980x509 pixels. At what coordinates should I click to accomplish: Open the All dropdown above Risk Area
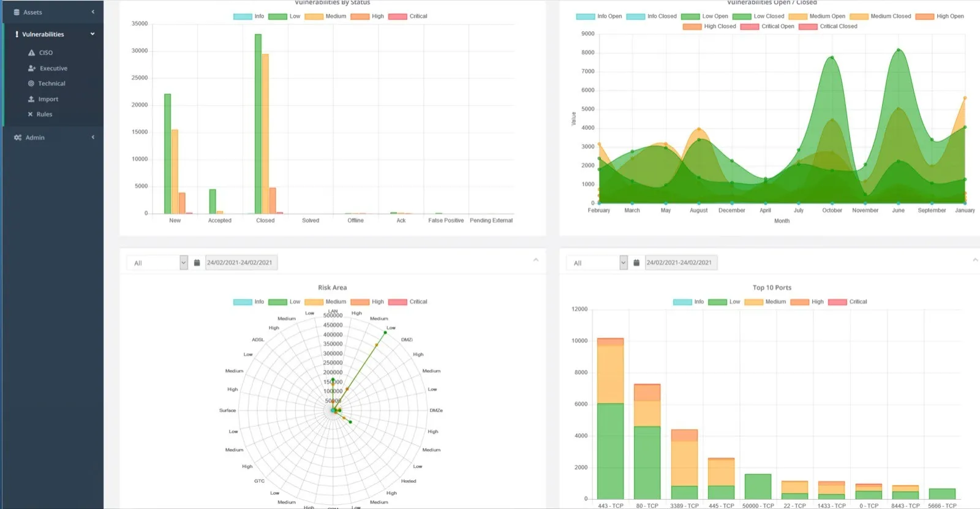157,263
